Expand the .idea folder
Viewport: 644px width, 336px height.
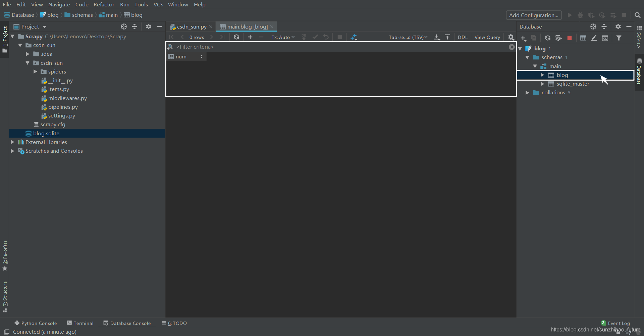(28, 54)
